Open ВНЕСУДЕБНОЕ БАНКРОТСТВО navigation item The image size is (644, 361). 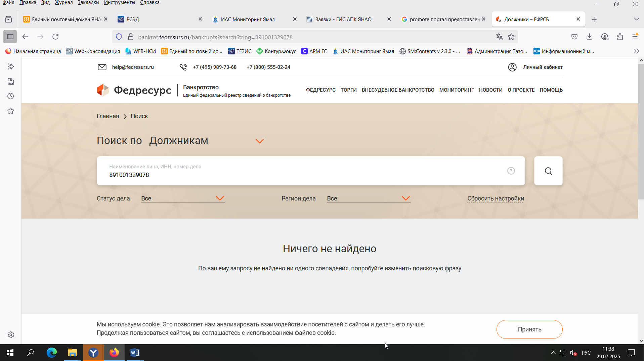(x=398, y=90)
